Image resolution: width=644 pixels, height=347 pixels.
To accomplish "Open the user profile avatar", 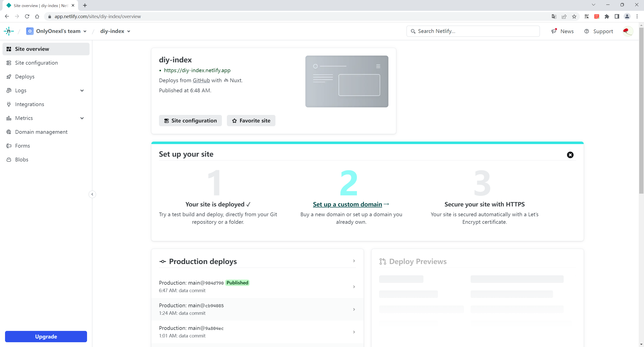I will (628, 31).
